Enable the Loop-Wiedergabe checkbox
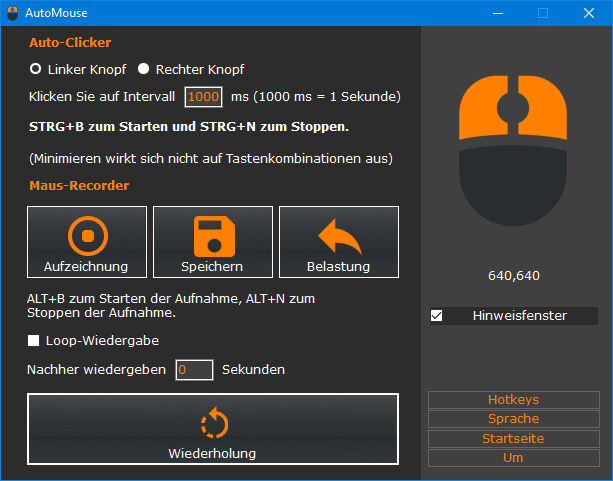Screen dimensions: 613x481 click(34, 340)
